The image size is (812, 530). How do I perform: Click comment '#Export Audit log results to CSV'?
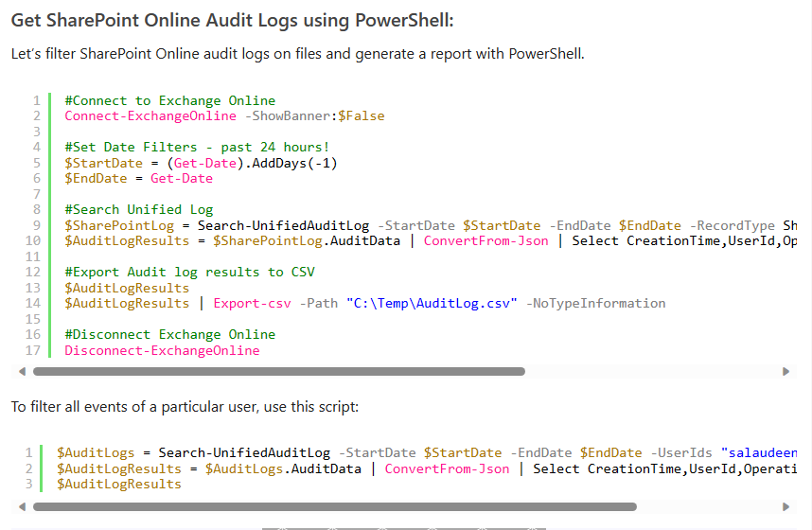pos(189,272)
